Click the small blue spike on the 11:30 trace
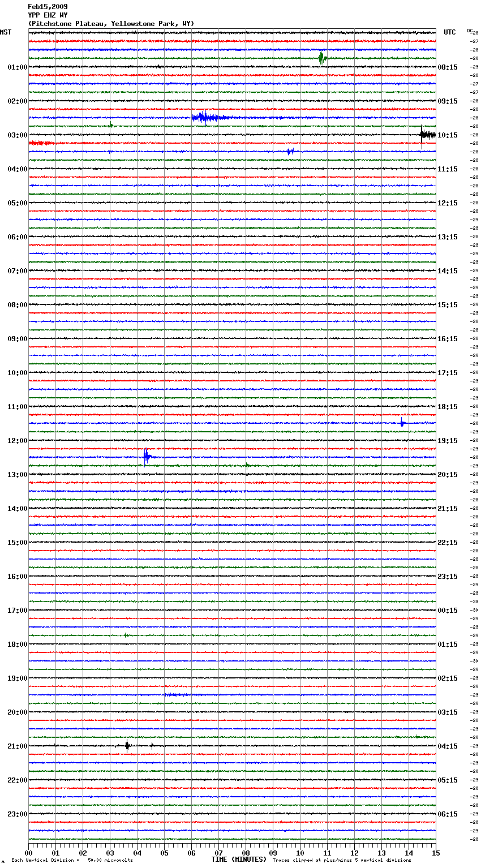 click(x=402, y=422)
